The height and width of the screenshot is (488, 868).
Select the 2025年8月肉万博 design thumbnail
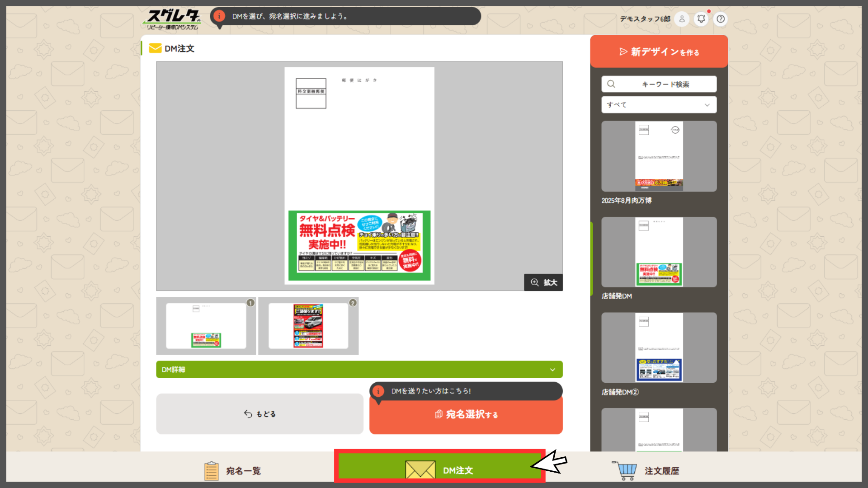[659, 156]
